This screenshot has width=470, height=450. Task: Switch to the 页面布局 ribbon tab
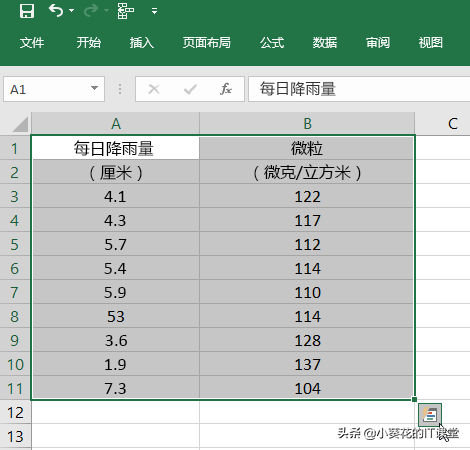click(x=207, y=43)
